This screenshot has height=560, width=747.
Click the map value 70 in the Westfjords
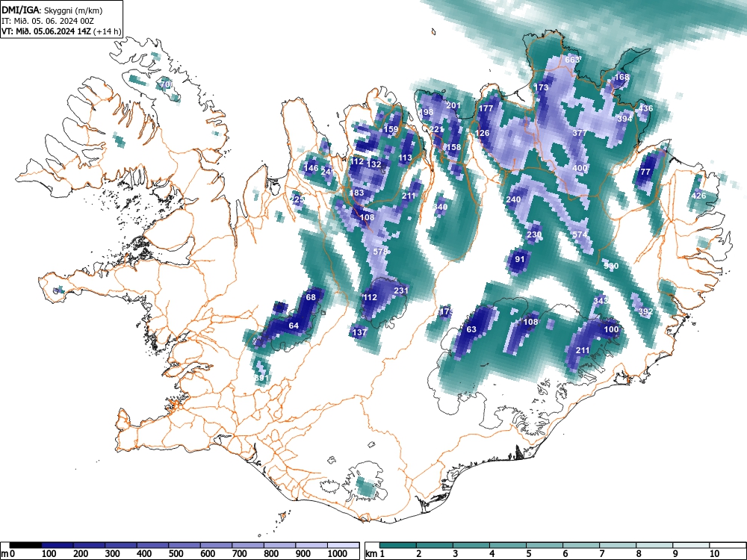[167, 84]
